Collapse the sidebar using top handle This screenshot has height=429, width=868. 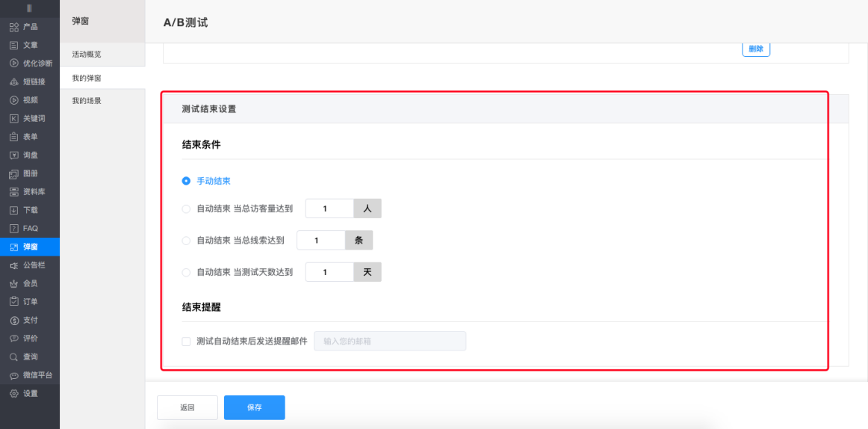click(x=29, y=7)
